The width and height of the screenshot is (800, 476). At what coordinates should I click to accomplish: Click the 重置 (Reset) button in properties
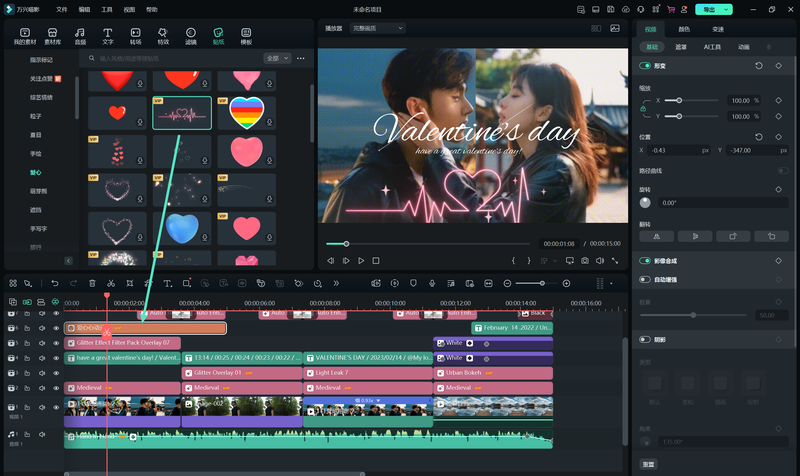(x=649, y=464)
